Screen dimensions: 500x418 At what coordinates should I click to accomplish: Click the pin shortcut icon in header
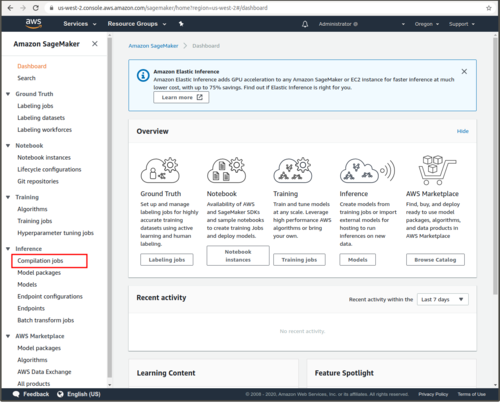tap(181, 24)
